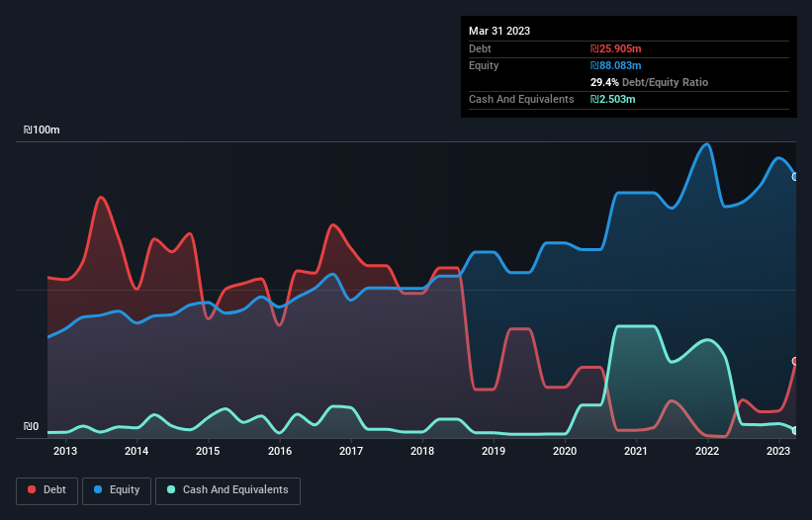Click the Equity endpoint marker for Mar 2023
Screen dimensions: 812x520
click(795, 177)
